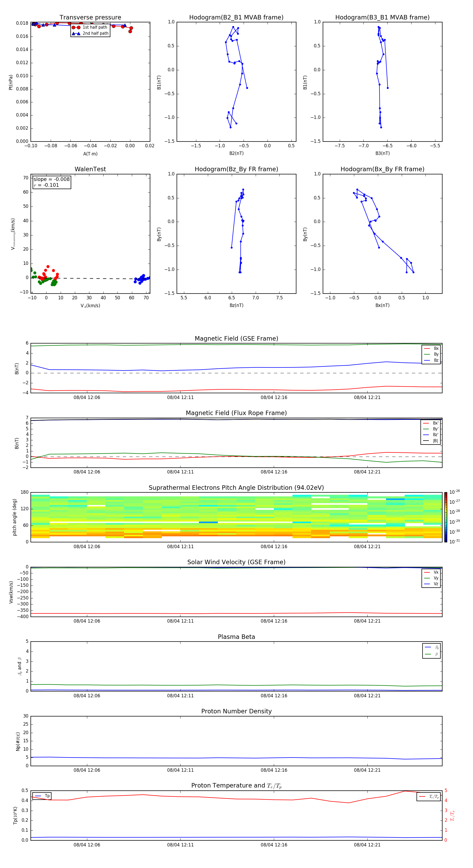This screenshot has width=473, height=868.
Task: Click the "Vz" entry in velocity legend
Action: [x=431, y=584]
